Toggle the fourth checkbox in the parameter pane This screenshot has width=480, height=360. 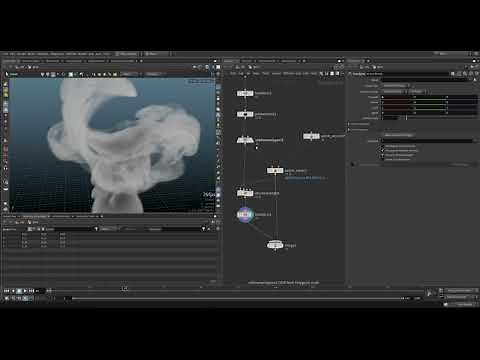[x=382, y=159]
